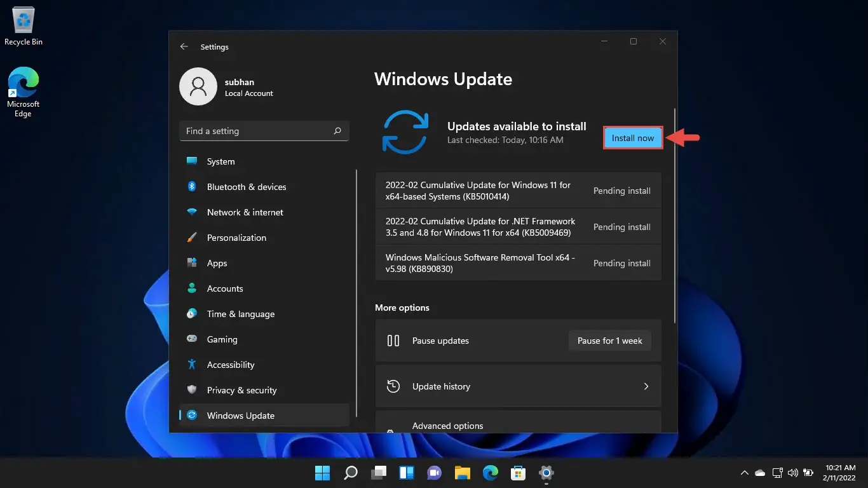Open Update history chevron arrow

click(x=646, y=386)
